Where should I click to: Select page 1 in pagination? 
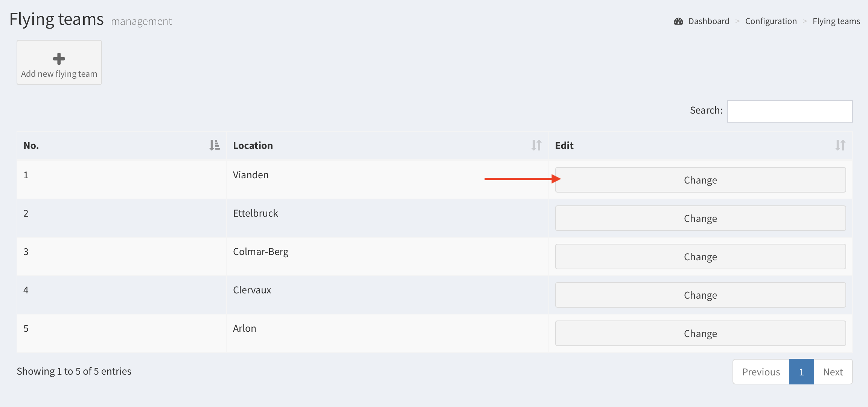(x=801, y=372)
